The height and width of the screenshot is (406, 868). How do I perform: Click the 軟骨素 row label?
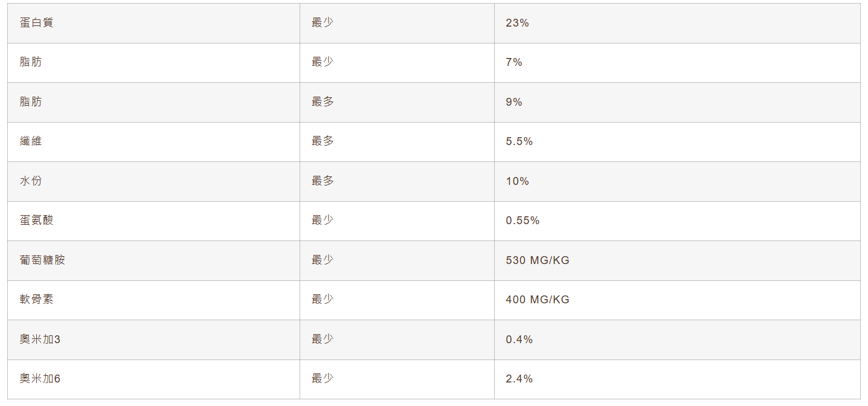tap(36, 299)
